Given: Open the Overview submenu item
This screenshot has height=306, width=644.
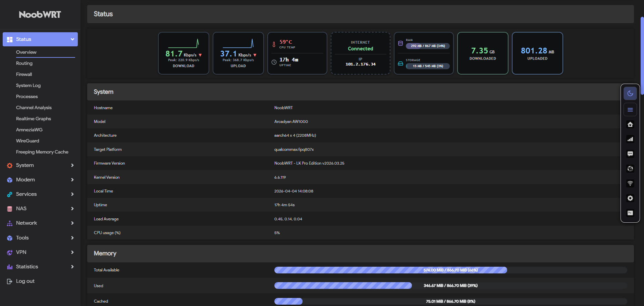Looking at the screenshot, I should click(x=26, y=52).
